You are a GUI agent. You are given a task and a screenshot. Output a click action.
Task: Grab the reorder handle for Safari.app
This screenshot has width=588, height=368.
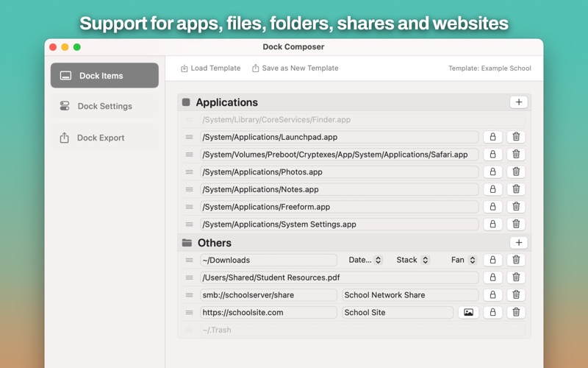pos(190,155)
